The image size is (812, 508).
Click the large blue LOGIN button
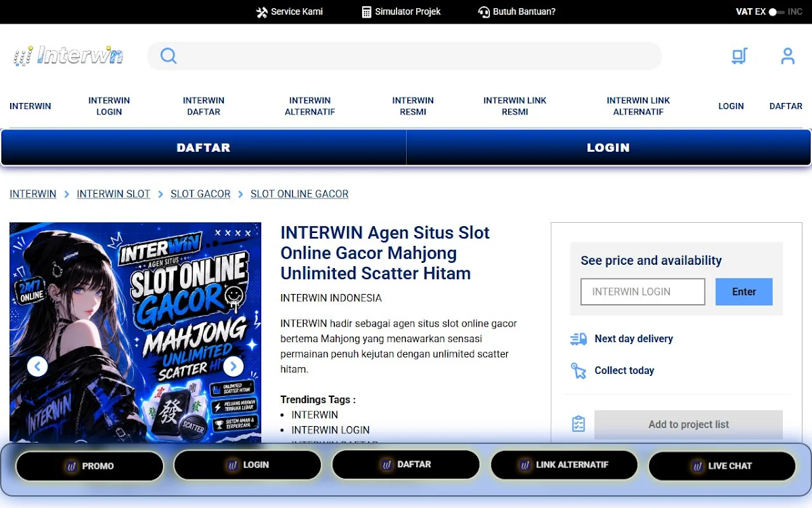click(x=608, y=148)
